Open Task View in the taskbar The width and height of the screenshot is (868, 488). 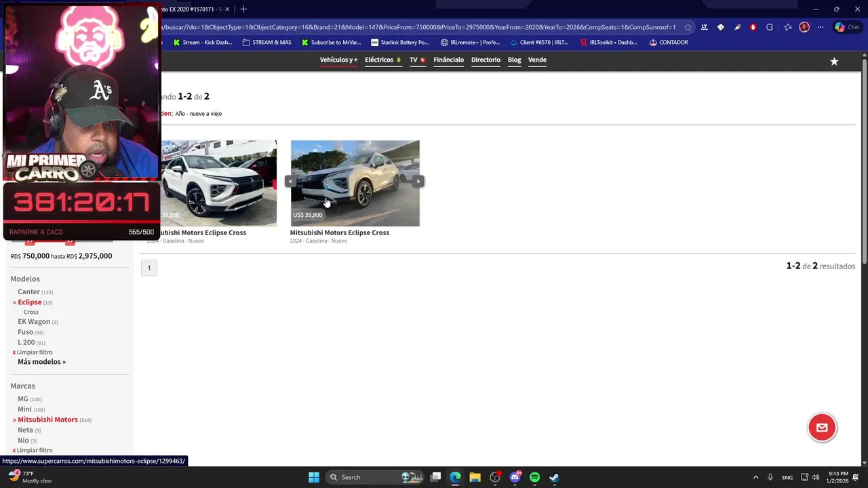pyautogui.click(x=436, y=477)
